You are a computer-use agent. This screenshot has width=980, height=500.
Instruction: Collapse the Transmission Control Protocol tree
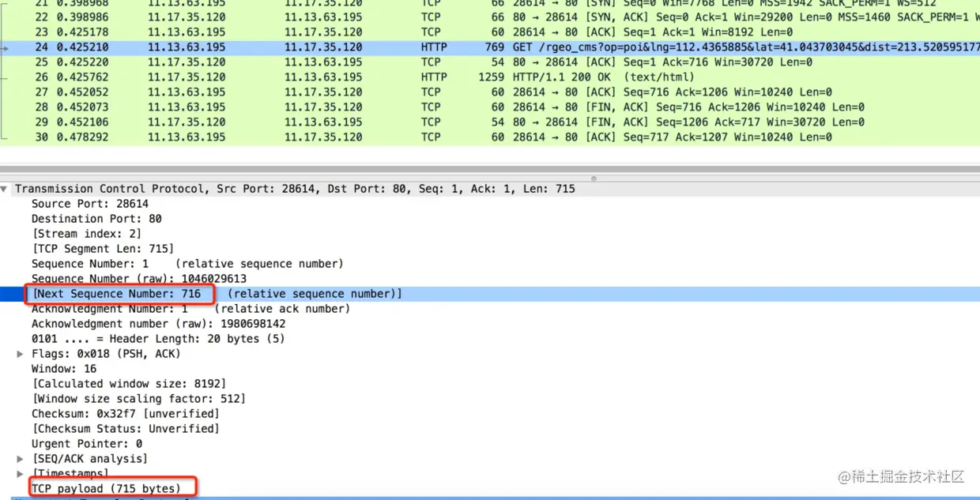pos(6,189)
